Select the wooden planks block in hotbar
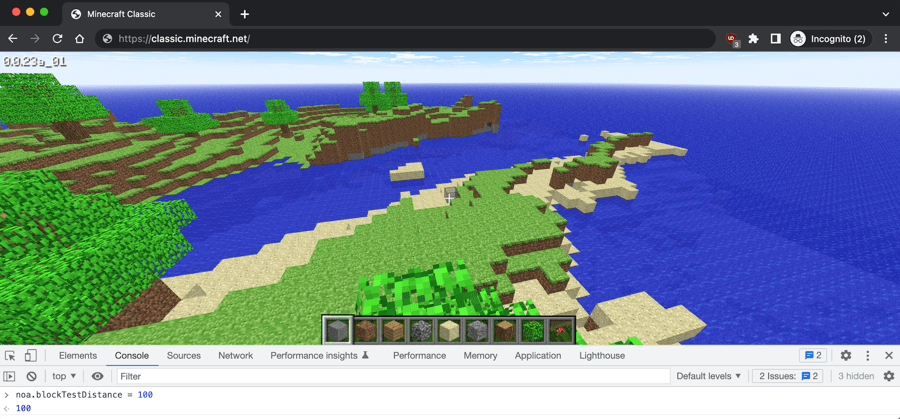This screenshot has height=419, width=900. [x=393, y=331]
